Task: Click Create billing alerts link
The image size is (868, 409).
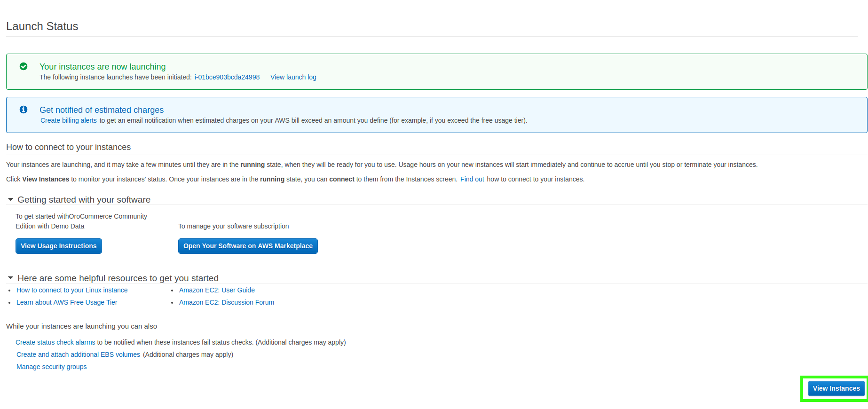Action: pos(69,120)
